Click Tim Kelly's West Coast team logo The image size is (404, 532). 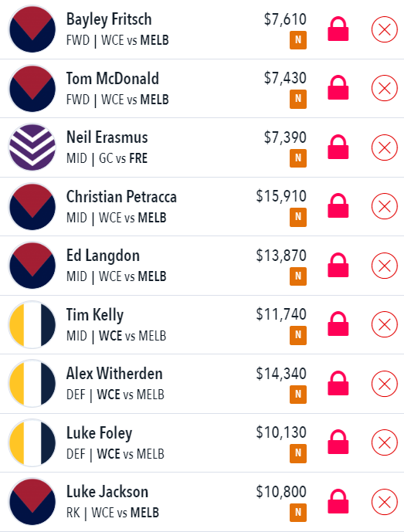[x=32, y=325]
